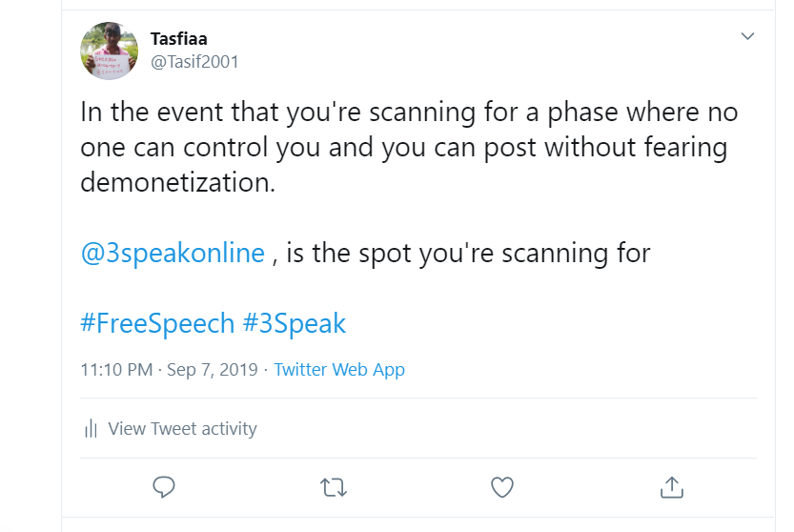Open Tasfiaa's profile picture
The width and height of the screenshot is (794, 532).
[x=109, y=51]
